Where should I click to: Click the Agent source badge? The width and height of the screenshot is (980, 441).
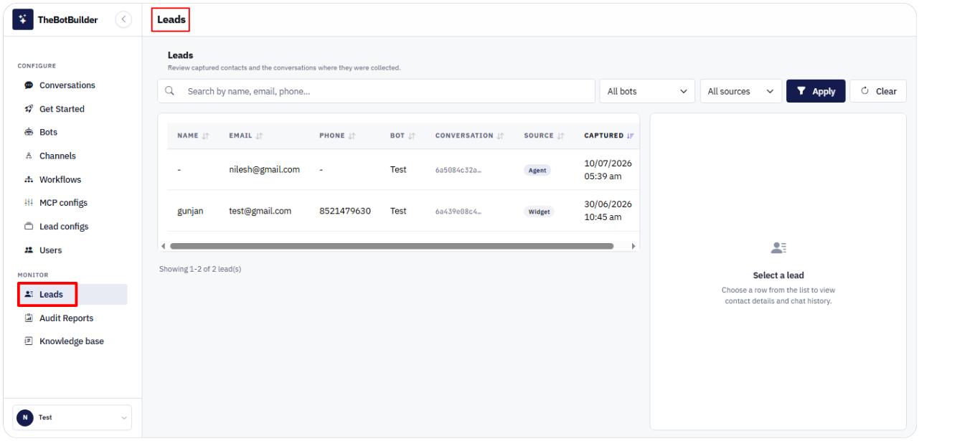tap(537, 171)
